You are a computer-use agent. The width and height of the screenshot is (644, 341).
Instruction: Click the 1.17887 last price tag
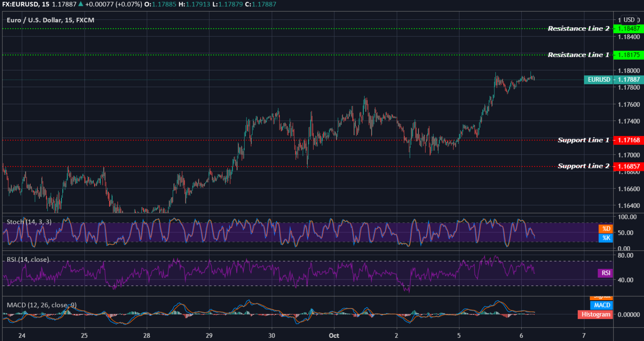click(629, 80)
